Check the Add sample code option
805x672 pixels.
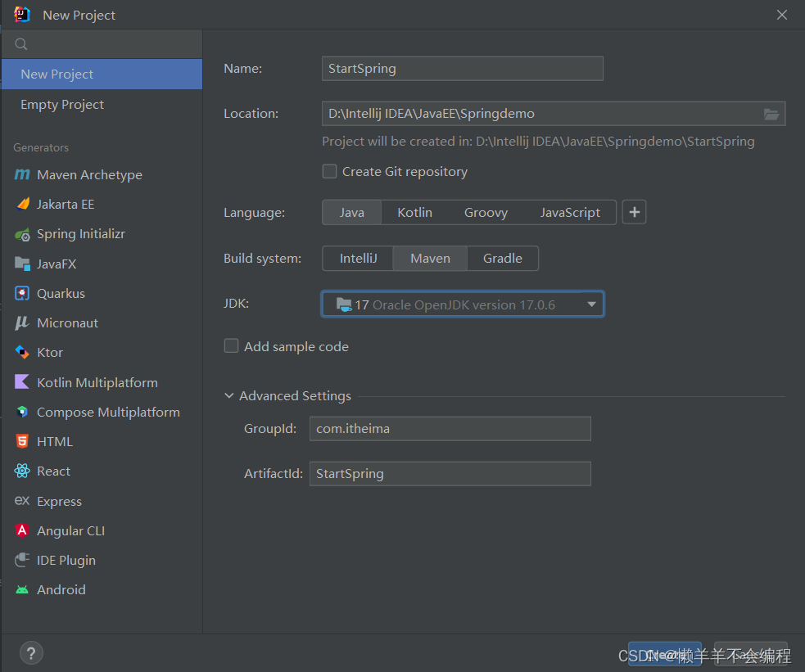(231, 346)
